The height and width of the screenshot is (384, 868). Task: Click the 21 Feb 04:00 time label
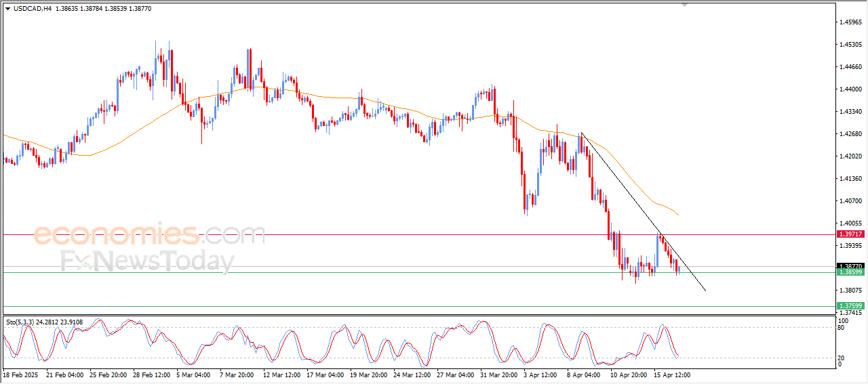click(66, 375)
